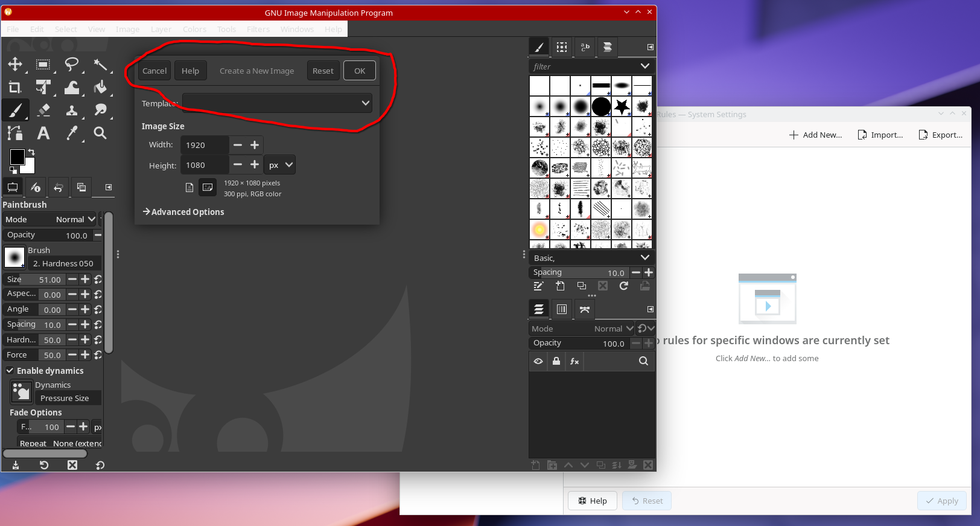The height and width of the screenshot is (526, 980).
Task: Choose landscape orientation for new image
Action: 208,188
